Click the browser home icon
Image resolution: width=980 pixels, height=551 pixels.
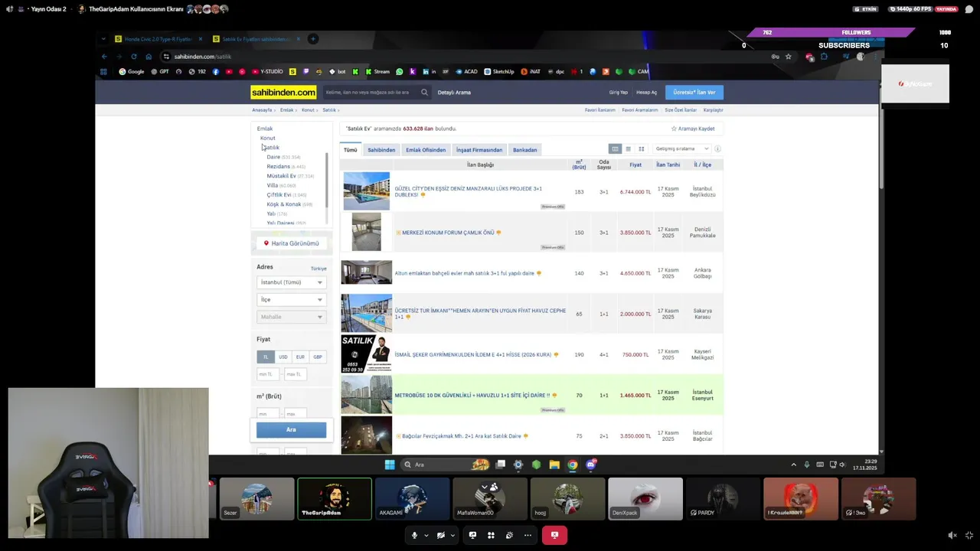pyautogui.click(x=149, y=57)
